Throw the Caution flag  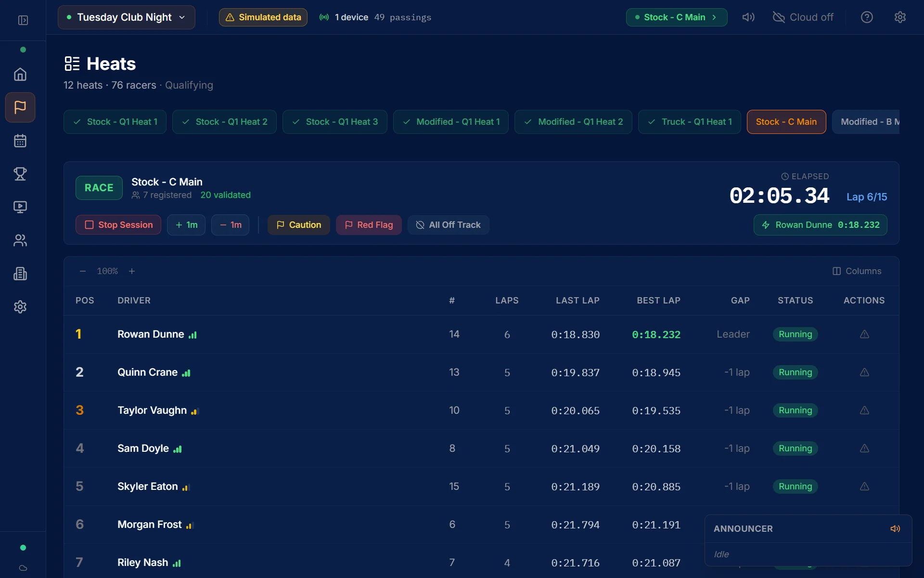coord(299,225)
